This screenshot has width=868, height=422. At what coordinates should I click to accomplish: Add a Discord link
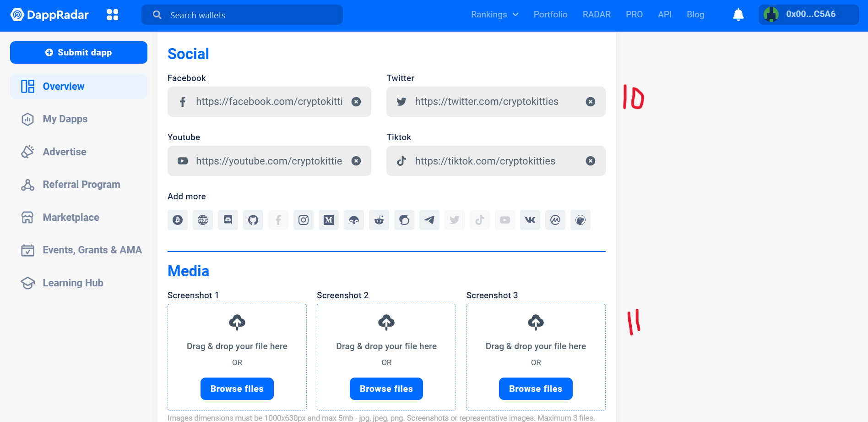point(228,220)
